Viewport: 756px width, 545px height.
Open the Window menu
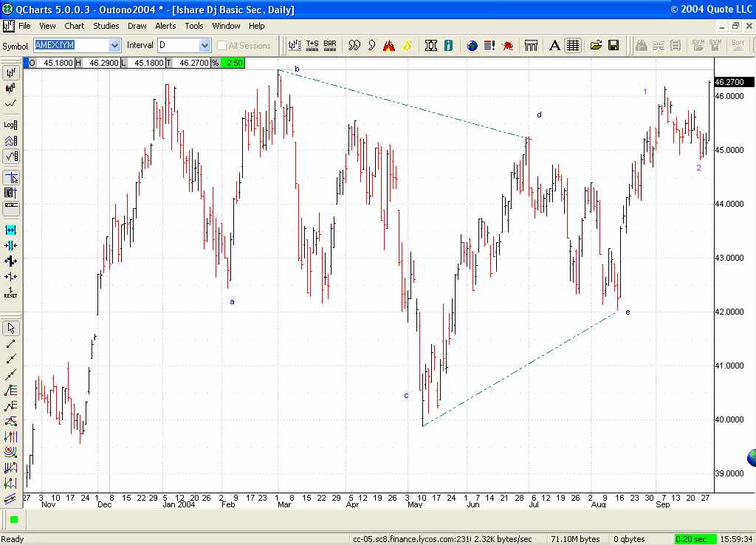pos(226,26)
